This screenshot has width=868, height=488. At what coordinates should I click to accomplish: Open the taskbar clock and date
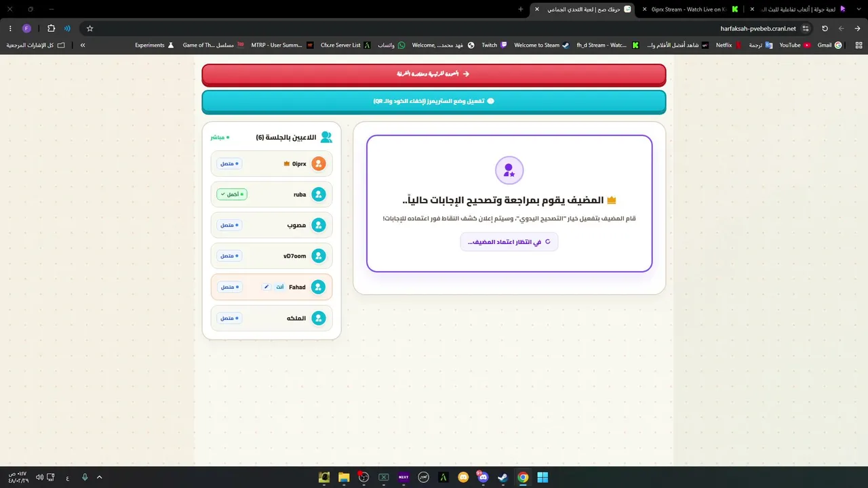click(x=18, y=477)
